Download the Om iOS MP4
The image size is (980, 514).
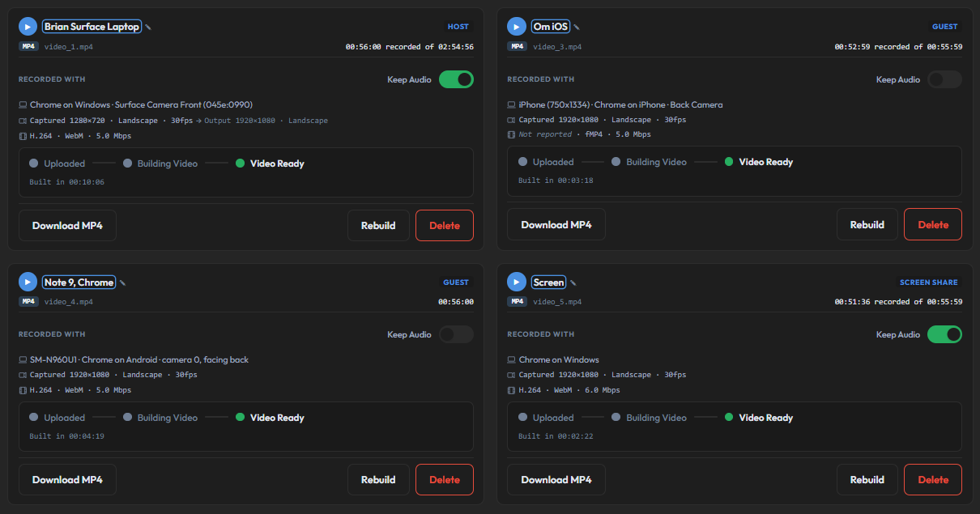(556, 224)
